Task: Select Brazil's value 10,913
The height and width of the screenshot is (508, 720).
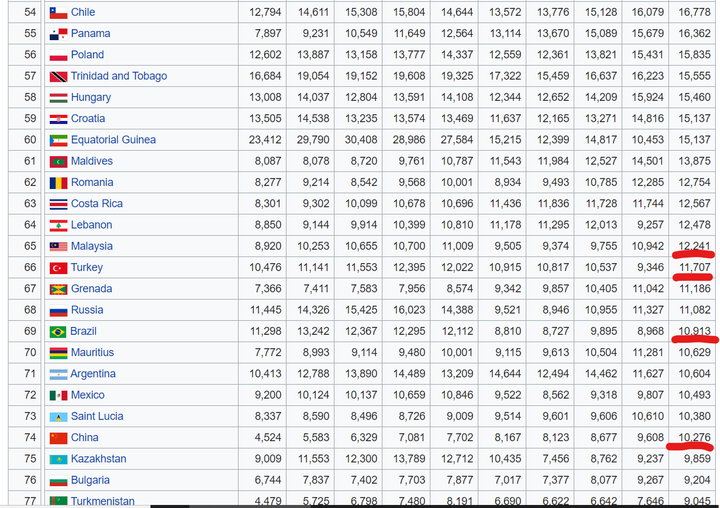Action: [x=695, y=331]
